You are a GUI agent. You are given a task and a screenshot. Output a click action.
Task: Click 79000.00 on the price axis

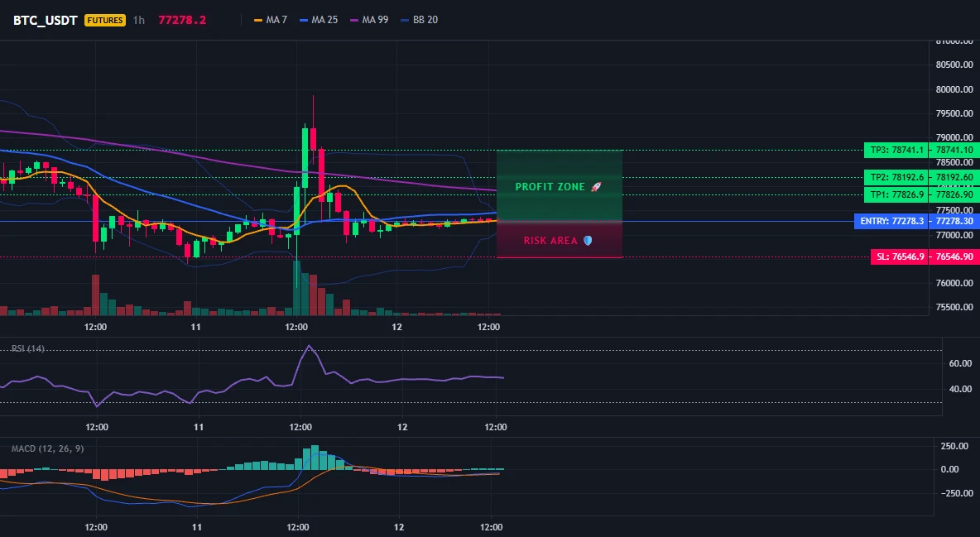pos(954,137)
